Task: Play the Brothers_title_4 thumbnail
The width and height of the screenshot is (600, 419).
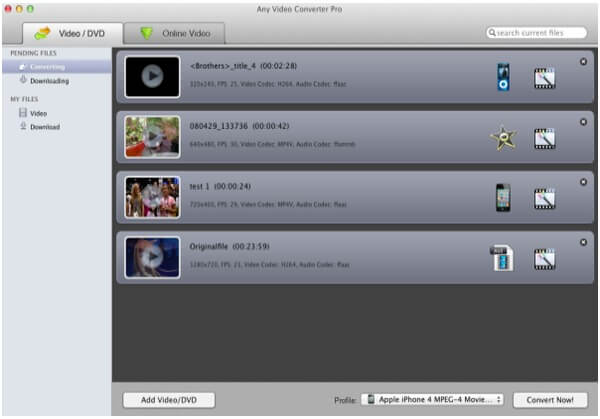Action: click(152, 77)
